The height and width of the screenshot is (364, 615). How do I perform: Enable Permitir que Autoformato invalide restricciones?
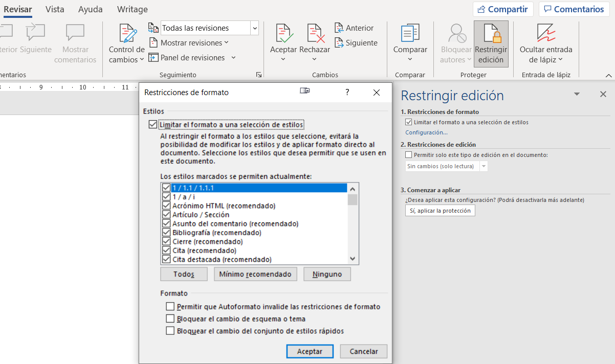coord(170,307)
